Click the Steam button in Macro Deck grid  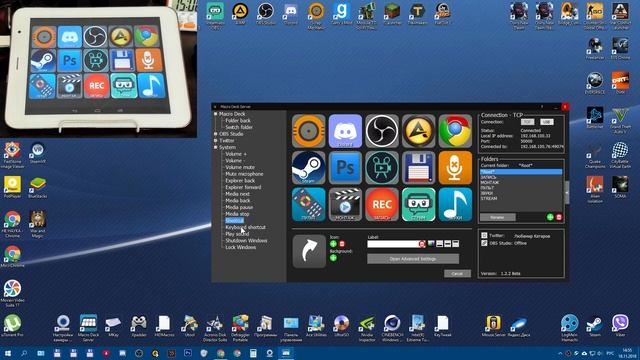(309, 168)
